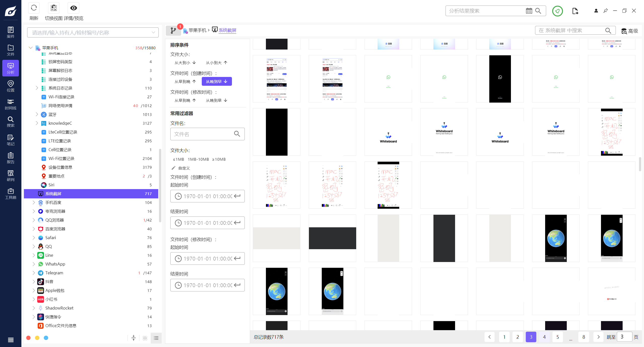Open the location (位置) sidebar section
The image size is (644, 347).
pyautogui.click(x=11, y=86)
